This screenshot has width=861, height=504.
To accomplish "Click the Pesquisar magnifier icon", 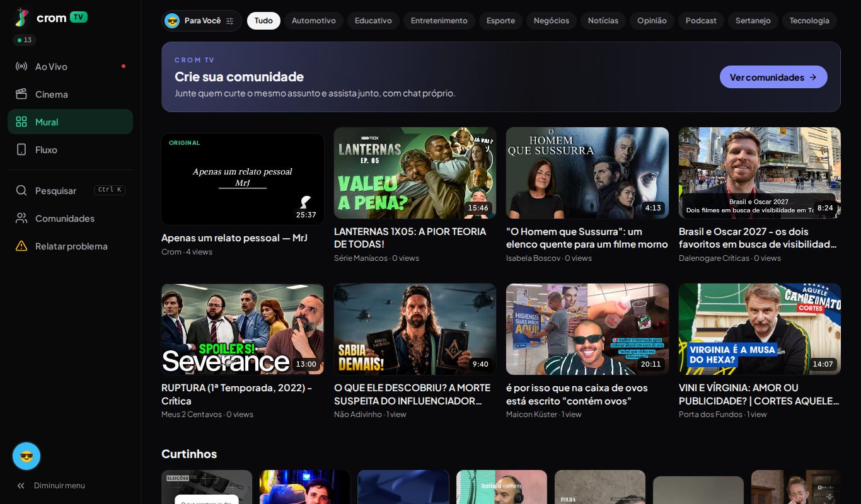I will [x=21, y=190].
